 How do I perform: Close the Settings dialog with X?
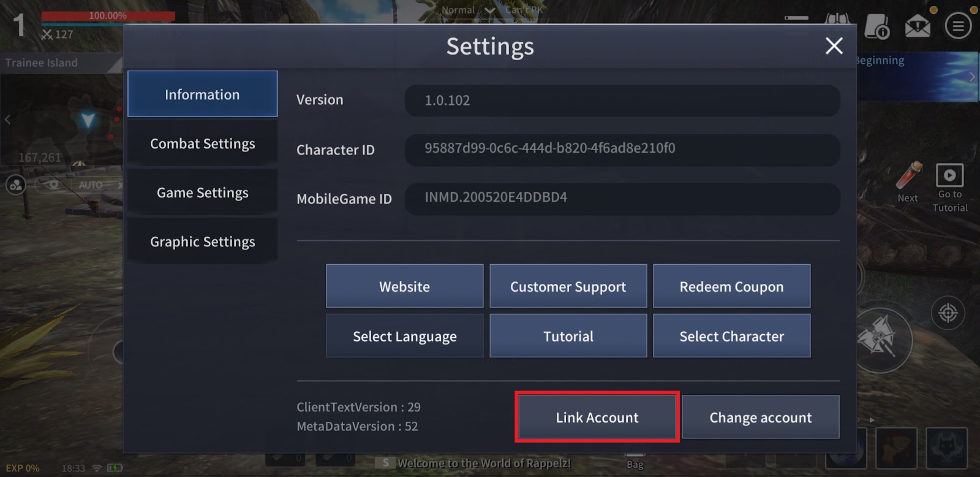click(834, 46)
